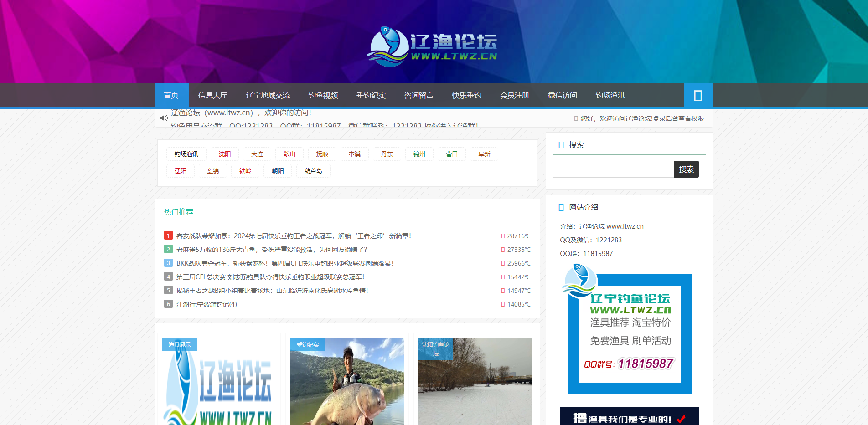Viewport: 868px width, 425px height.
Task: Select the 沈阳 city filter
Action: click(224, 154)
